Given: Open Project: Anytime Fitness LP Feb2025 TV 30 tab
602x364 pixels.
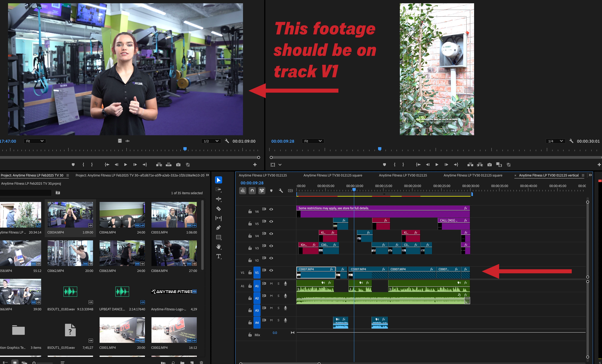Looking at the screenshot, I should pos(32,175).
